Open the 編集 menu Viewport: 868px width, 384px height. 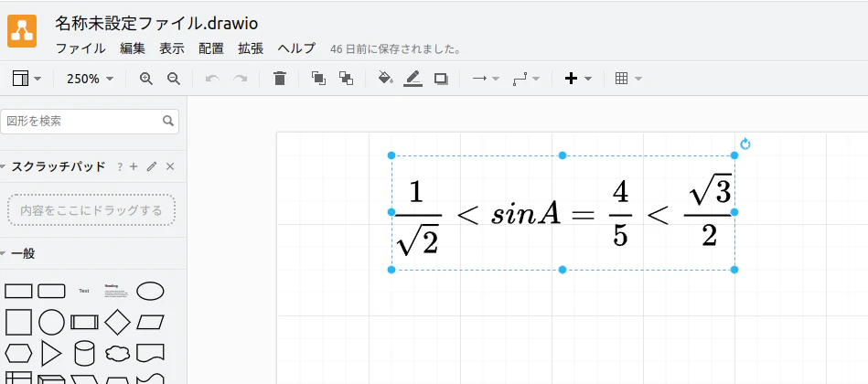[133, 48]
